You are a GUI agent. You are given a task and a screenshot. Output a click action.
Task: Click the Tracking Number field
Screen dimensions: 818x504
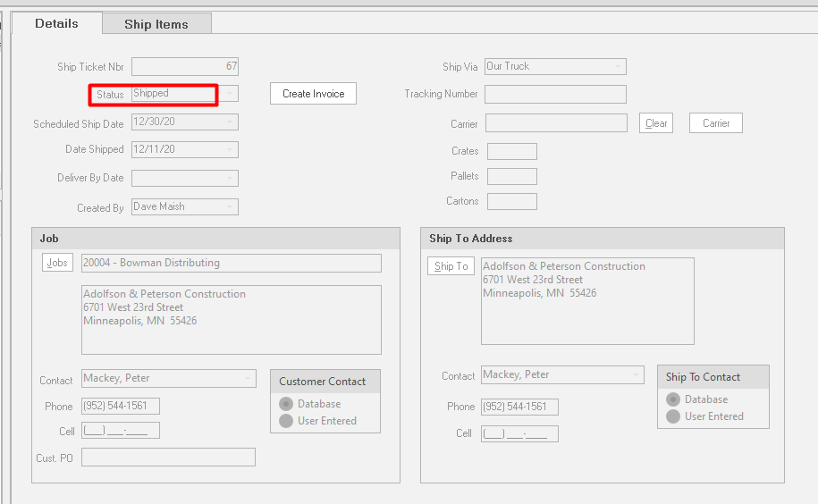[554, 94]
